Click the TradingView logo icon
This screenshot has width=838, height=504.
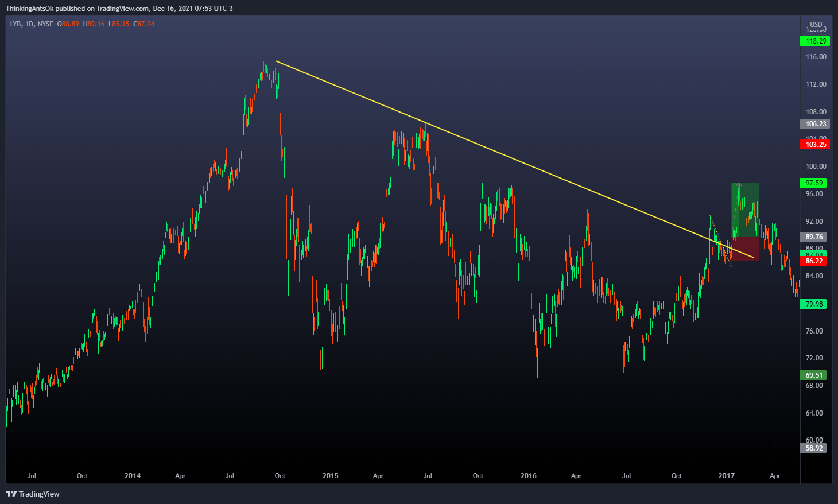pyautogui.click(x=11, y=494)
